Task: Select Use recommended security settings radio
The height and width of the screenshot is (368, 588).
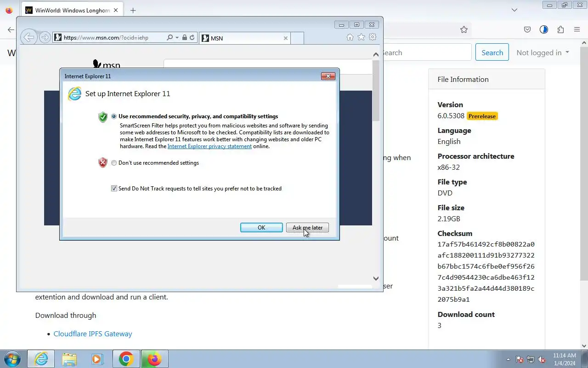Action: tap(114, 116)
